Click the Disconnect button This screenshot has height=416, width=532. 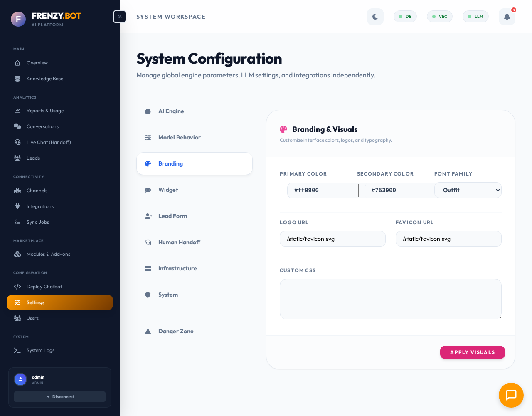coord(60,396)
